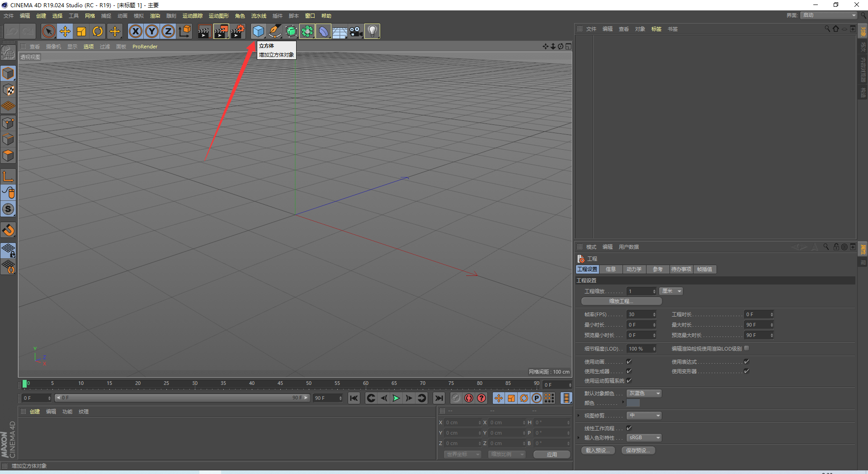This screenshot has width=868, height=474.
Task: Click the 载入预设 button
Action: [x=598, y=450]
